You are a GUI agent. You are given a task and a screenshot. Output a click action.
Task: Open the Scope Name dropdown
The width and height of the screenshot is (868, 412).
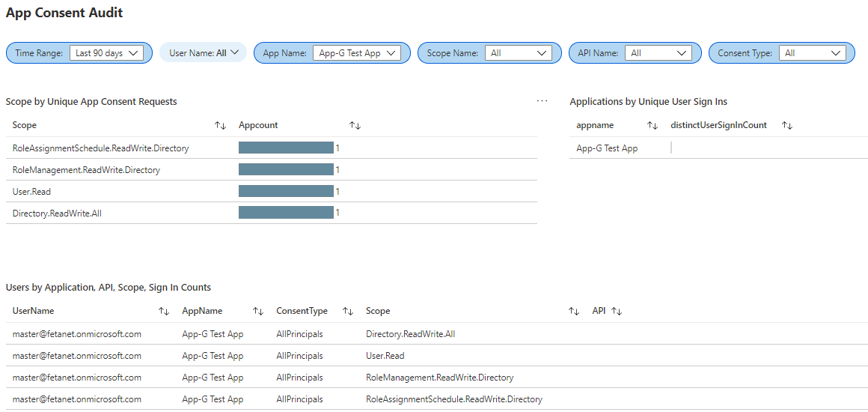518,53
